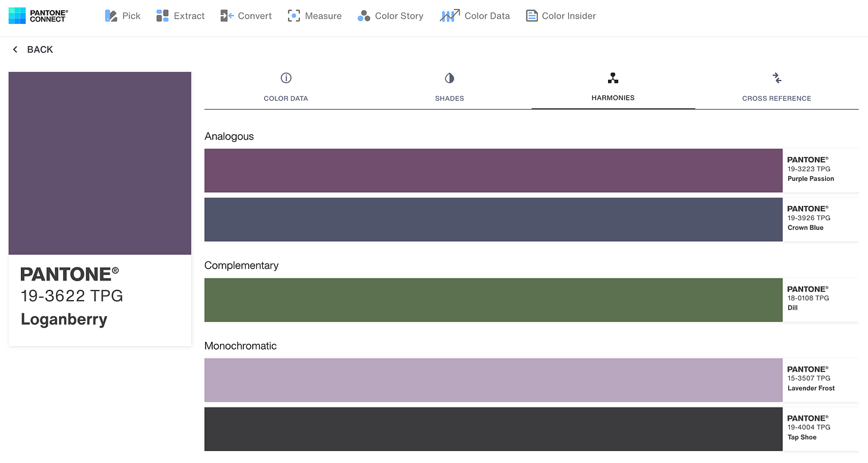Open the Pick menu item
The image size is (868, 463).
coord(123,16)
